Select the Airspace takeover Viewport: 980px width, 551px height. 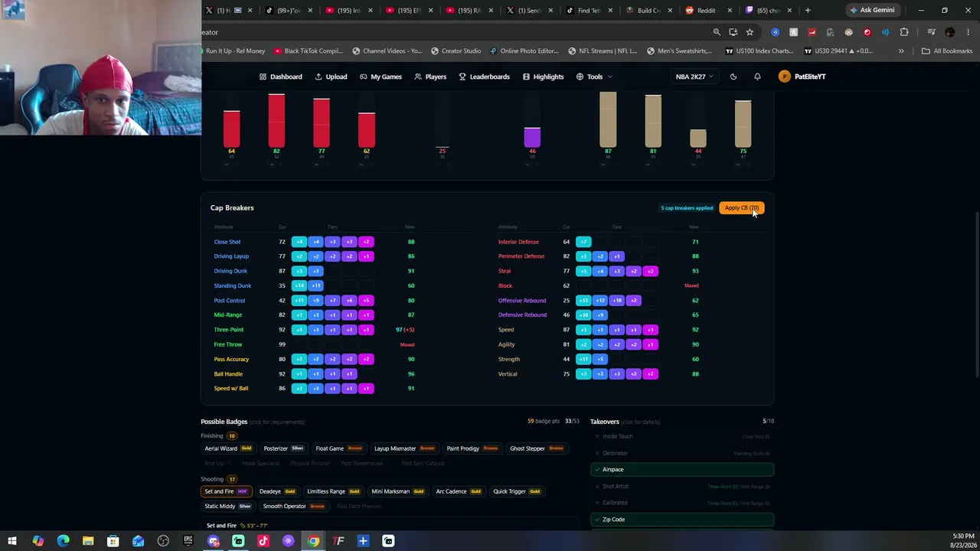coord(682,469)
